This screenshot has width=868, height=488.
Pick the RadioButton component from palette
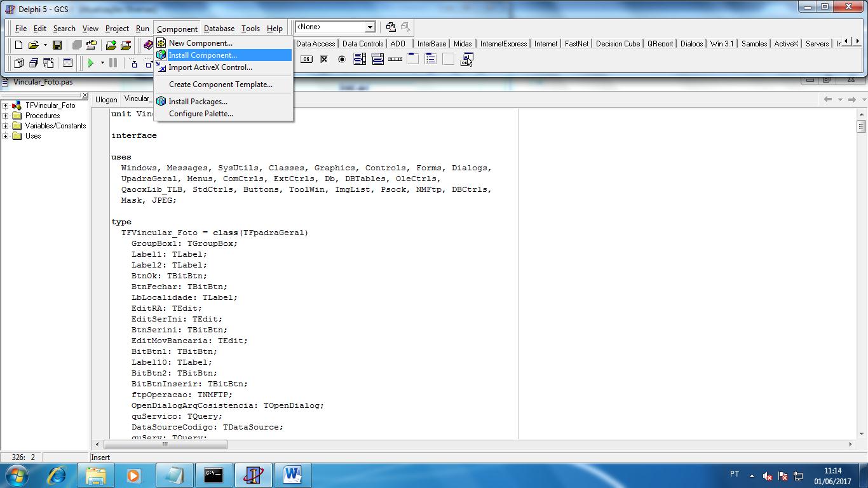click(x=342, y=60)
